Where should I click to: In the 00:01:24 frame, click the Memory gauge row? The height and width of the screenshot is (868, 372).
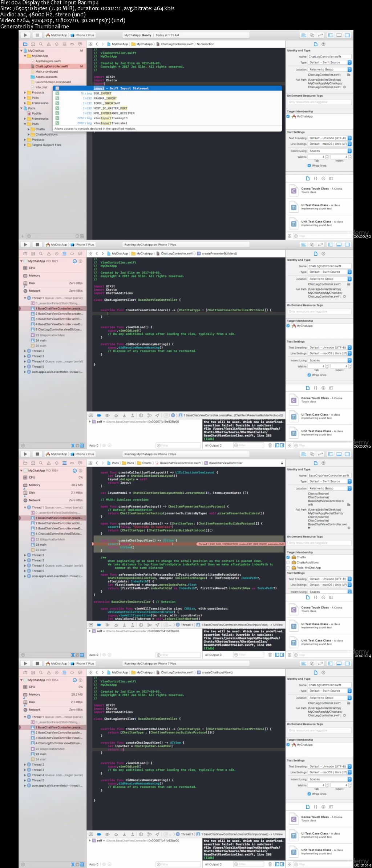point(53,485)
